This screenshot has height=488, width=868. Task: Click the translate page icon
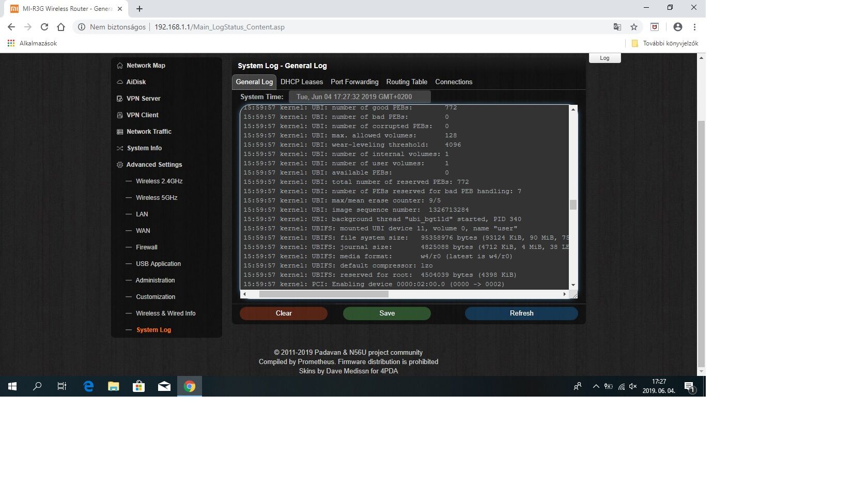point(617,27)
